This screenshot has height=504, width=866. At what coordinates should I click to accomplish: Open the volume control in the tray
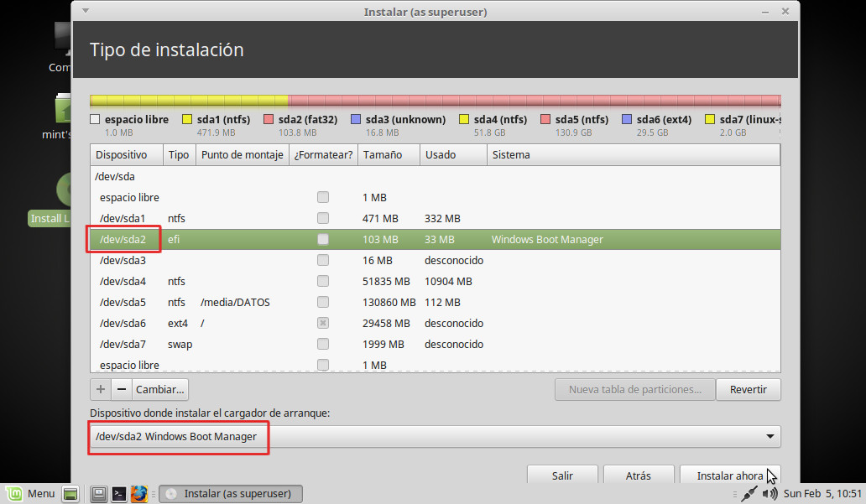pyautogui.click(x=769, y=494)
